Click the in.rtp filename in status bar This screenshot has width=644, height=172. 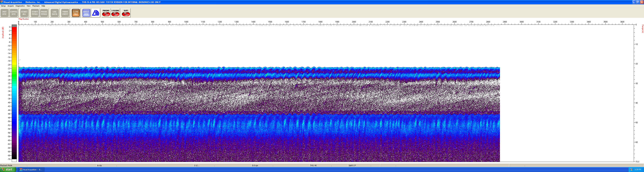pos(99,165)
